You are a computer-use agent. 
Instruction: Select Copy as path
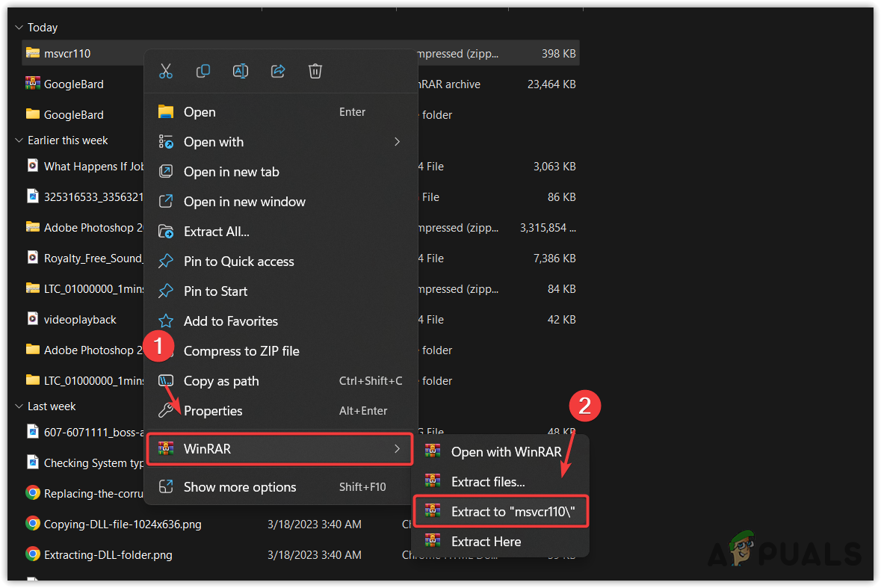[222, 380]
